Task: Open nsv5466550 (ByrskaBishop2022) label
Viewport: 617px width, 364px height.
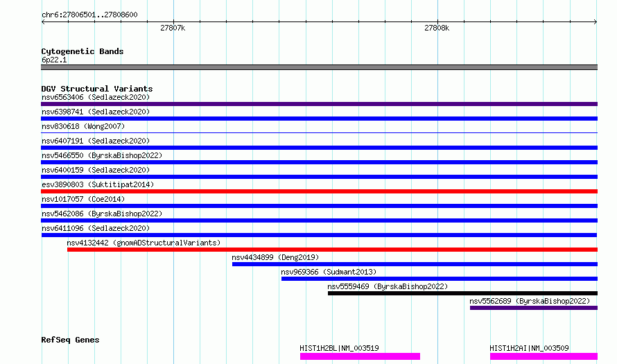Action: (x=102, y=155)
